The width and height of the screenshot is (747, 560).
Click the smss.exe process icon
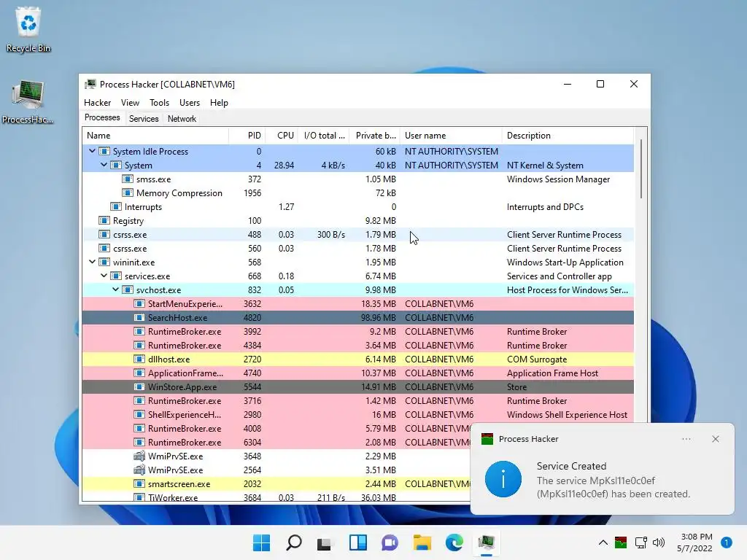(x=127, y=179)
